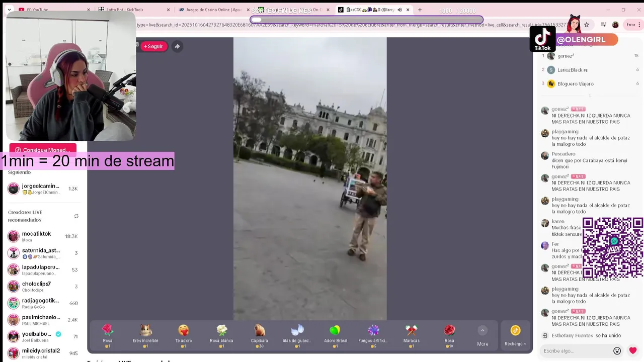Open a new browser tab
Viewport: 644px width, 362px height.
[x=420, y=10]
